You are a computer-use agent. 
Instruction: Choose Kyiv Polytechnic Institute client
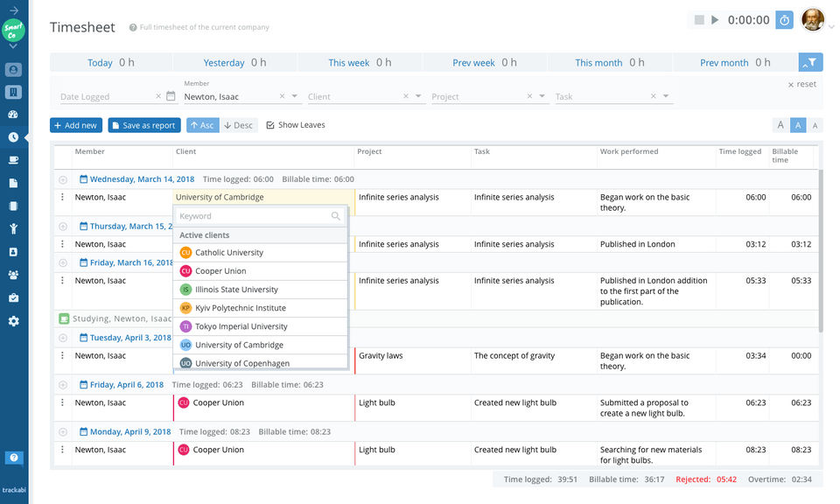point(261,308)
